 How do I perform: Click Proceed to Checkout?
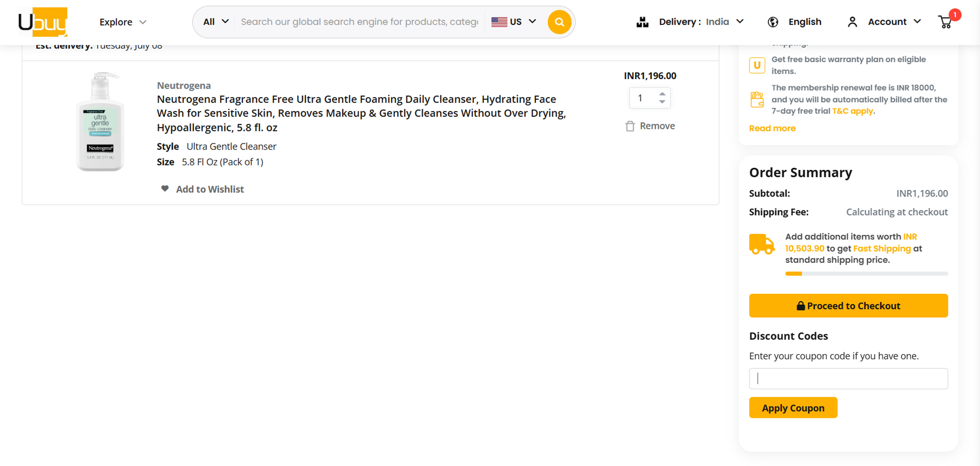pos(848,306)
